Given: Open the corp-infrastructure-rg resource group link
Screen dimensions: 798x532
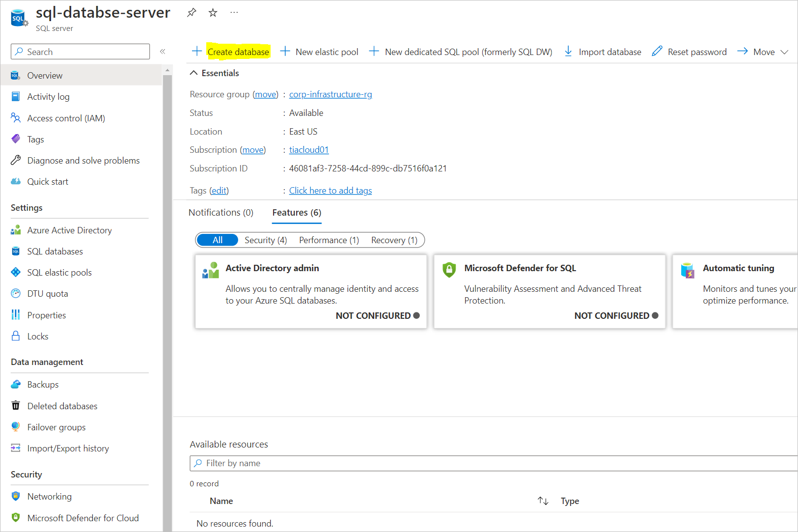Looking at the screenshot, I should tap(330, 94).
